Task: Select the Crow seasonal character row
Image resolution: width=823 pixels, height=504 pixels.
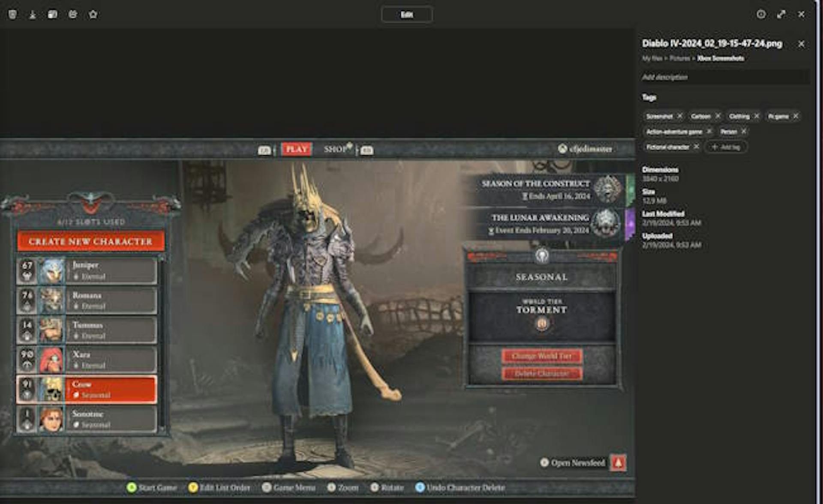Action: pyautogui.click(x=87, y=390)
